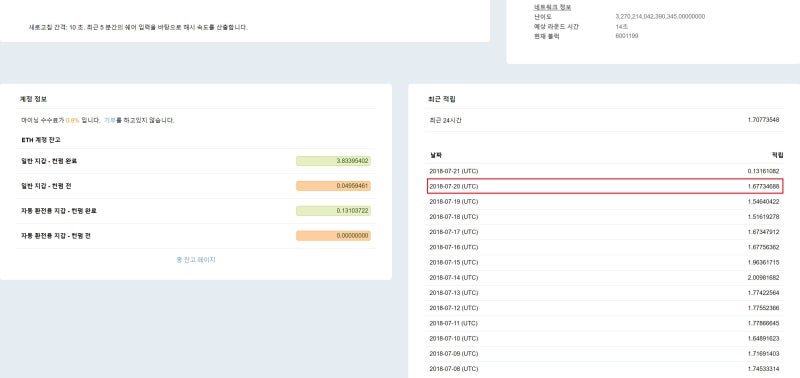Select the 2018-07-19 (UTC) row date
This screenshot has width=800, height=378.
454,202
